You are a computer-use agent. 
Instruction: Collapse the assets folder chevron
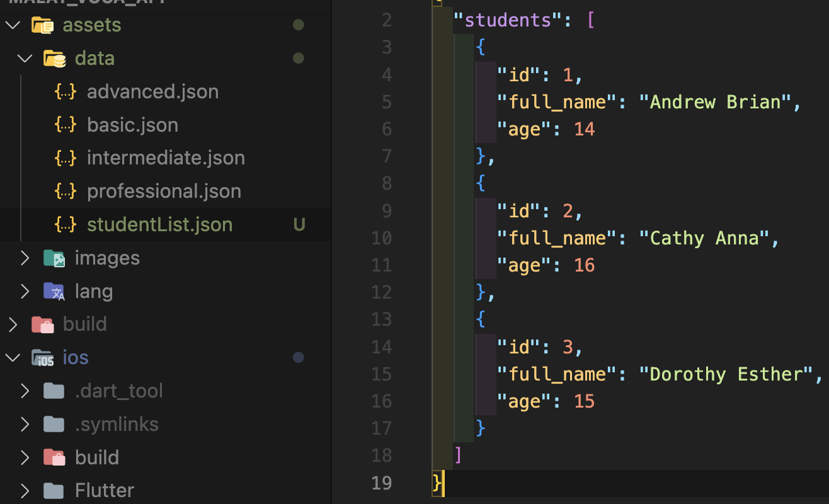(x=13, y=25)
